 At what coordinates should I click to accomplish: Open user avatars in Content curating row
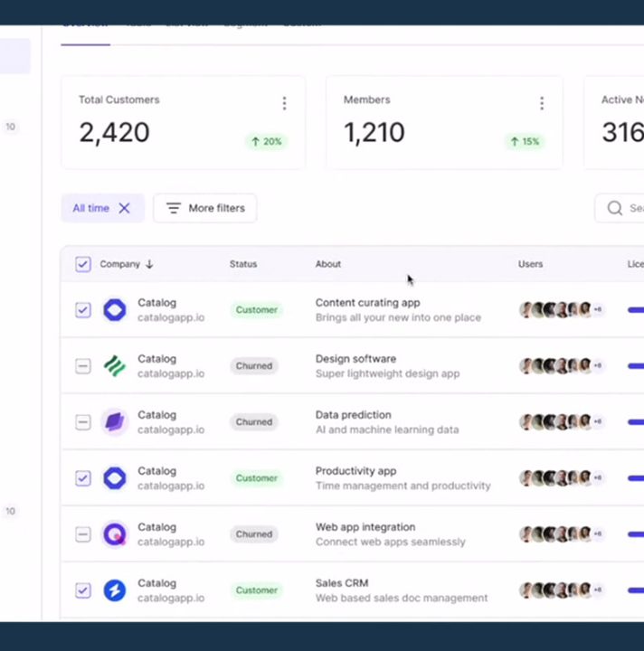561,310
